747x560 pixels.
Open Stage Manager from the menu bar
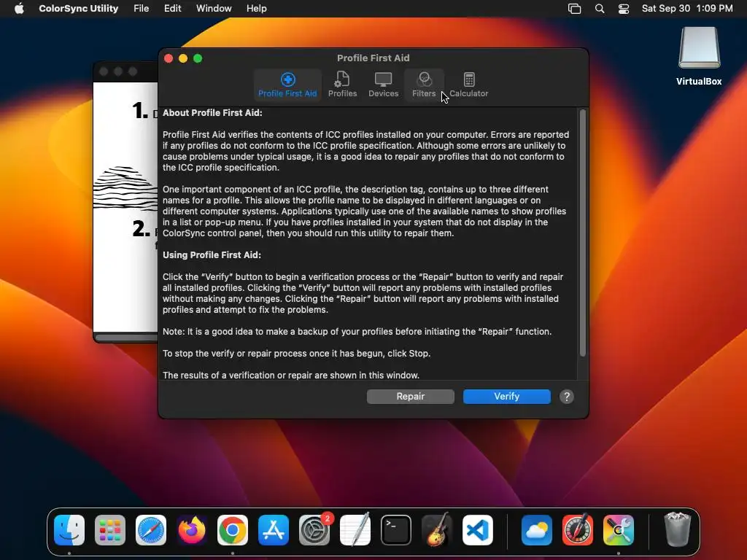tap(575, 9)
